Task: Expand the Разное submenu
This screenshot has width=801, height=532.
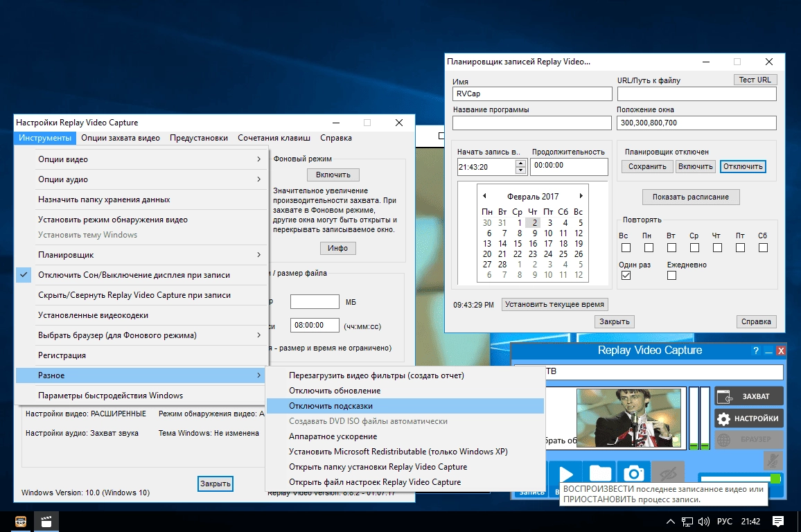Action: point(141,375)
